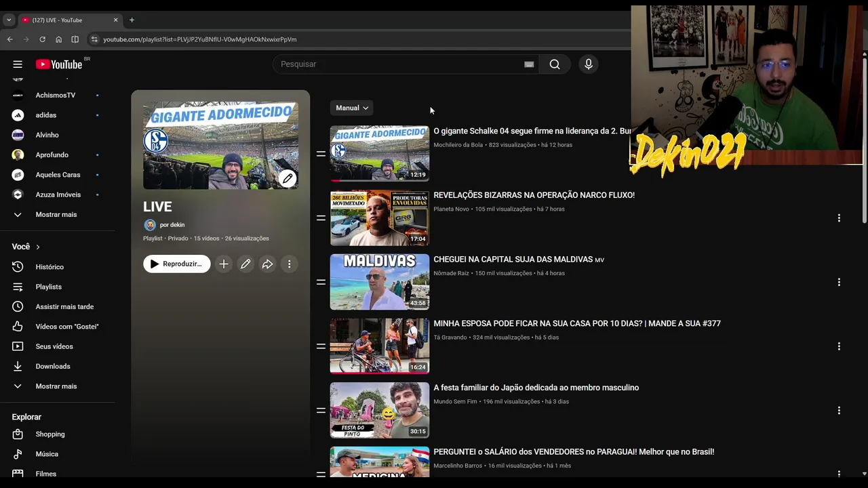Open a new browser tab with the plus
The width and height of the screenshot is (868, 488).
(132, 20)
